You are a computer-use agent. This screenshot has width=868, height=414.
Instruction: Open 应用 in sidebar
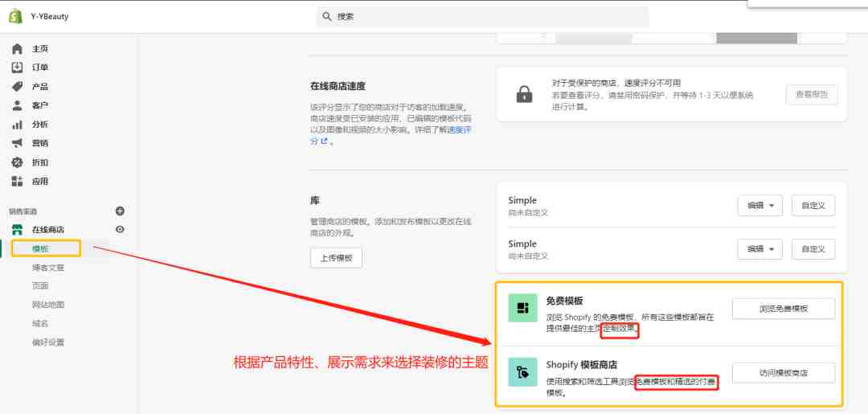tap(40, 181)
